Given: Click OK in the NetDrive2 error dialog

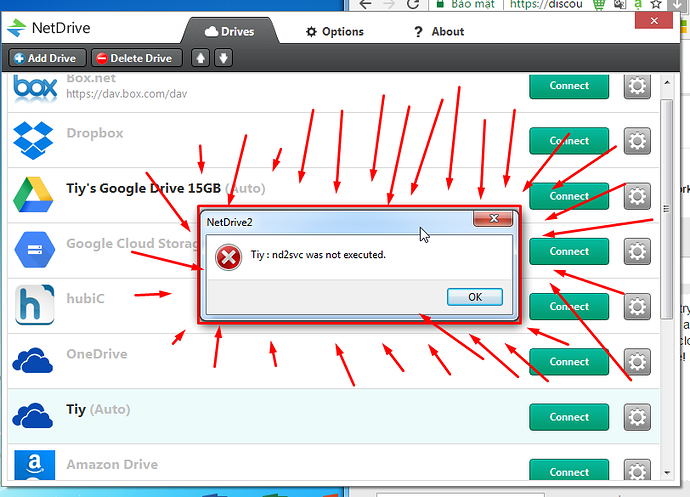Looking at the screenshot, I should (475, 297).
